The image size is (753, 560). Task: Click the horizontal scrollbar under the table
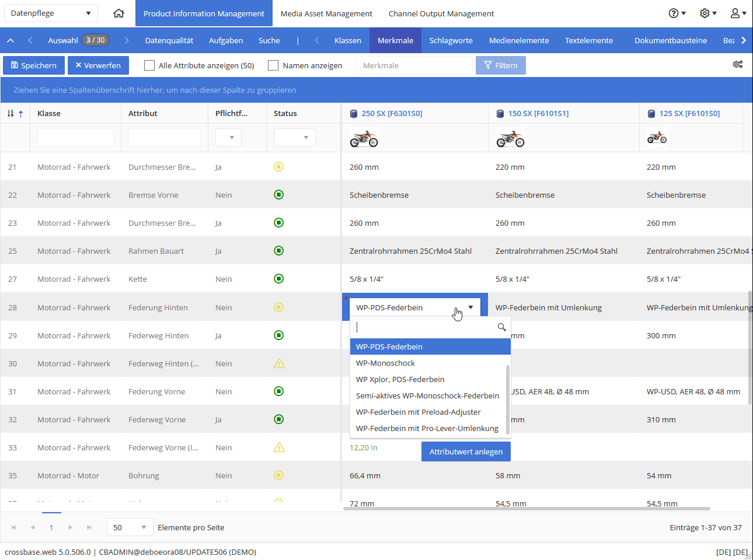(x=527, y=508)
